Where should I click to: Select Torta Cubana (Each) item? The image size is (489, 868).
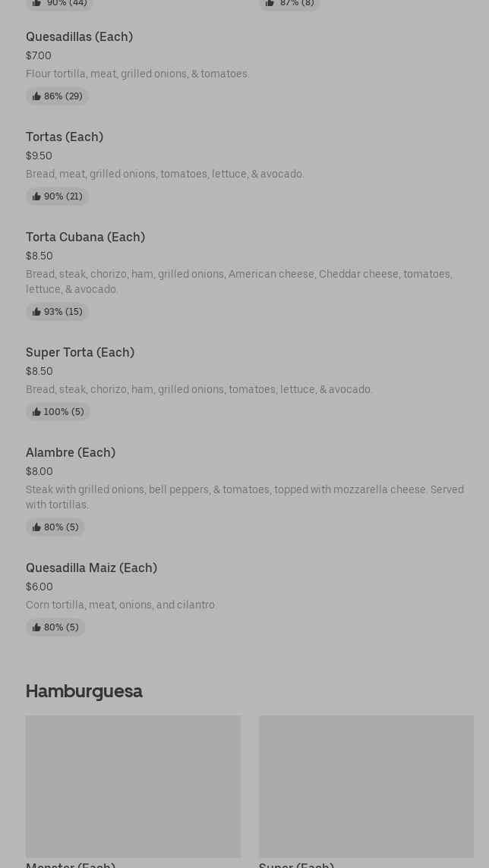85,237
